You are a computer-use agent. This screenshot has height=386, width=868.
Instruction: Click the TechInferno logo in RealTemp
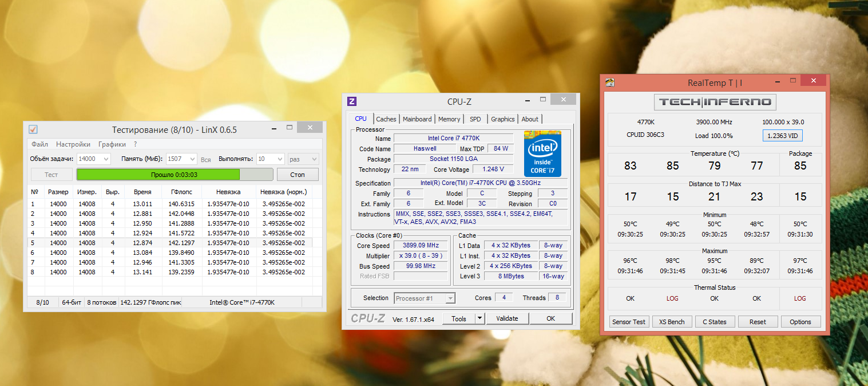[x=715, y=102]
